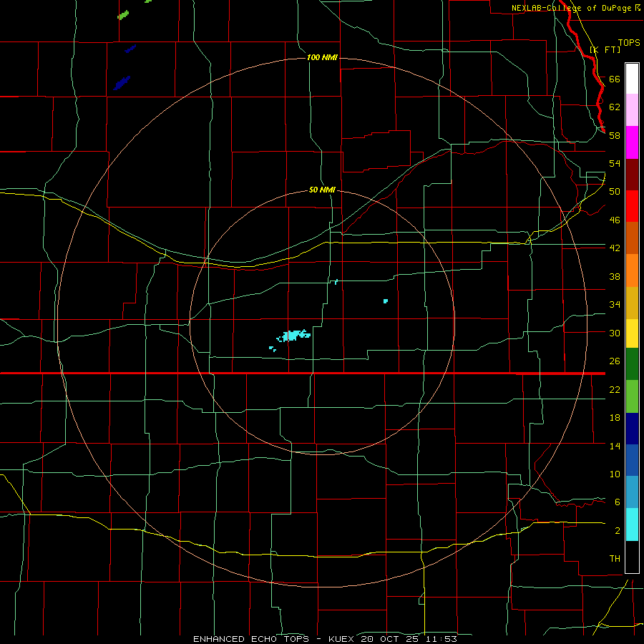Click the "26" scale value
This screenshot has width=644, height=644.
(615, 361)
